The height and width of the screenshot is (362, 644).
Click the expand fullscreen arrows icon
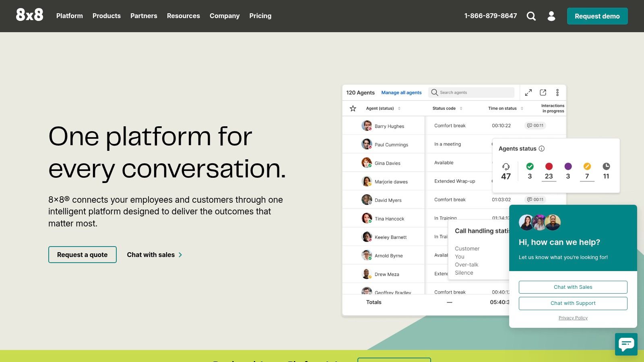[528, 93]
